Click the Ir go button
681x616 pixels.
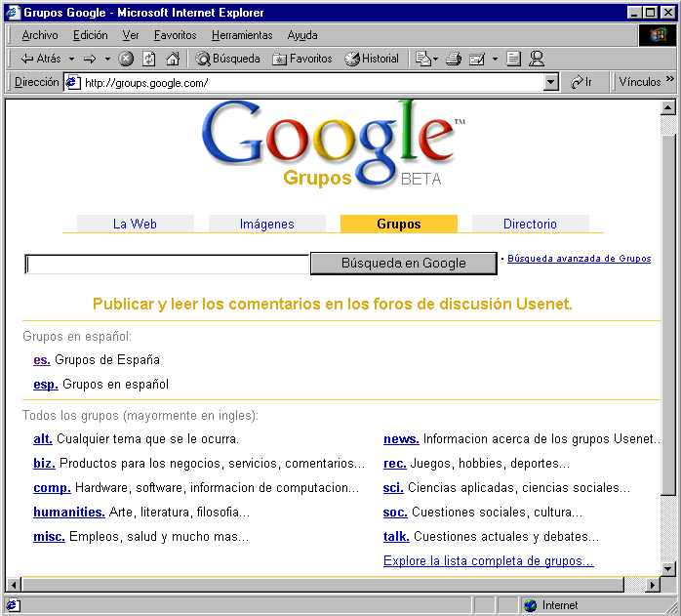pyautogui.click(x=581, y=82)
